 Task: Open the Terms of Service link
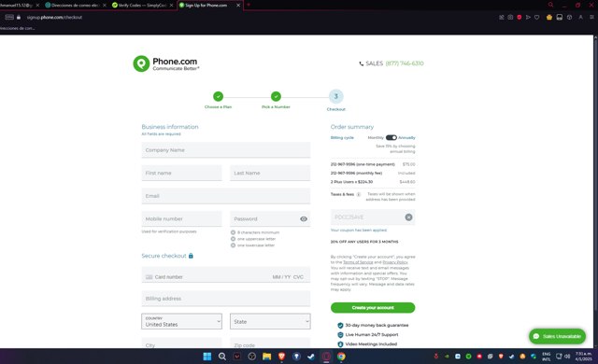tap(358, 262)
